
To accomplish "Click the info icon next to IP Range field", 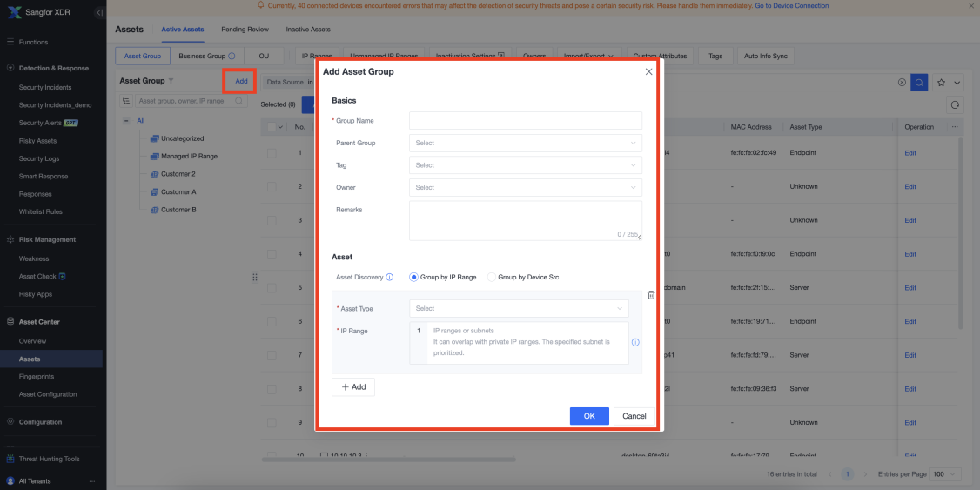I will [x=635, y=343].
